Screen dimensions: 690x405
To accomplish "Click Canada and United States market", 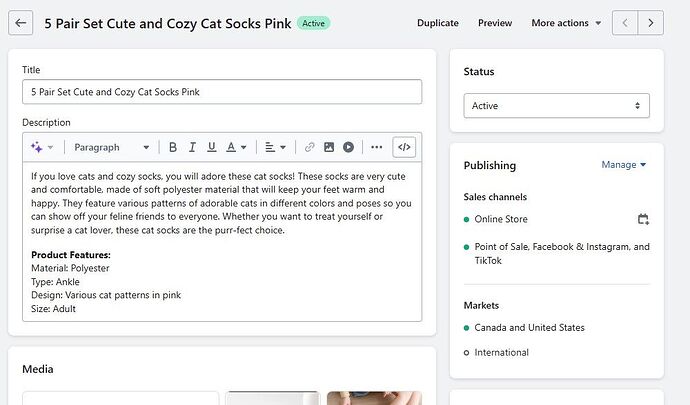I will pos(529,328).
